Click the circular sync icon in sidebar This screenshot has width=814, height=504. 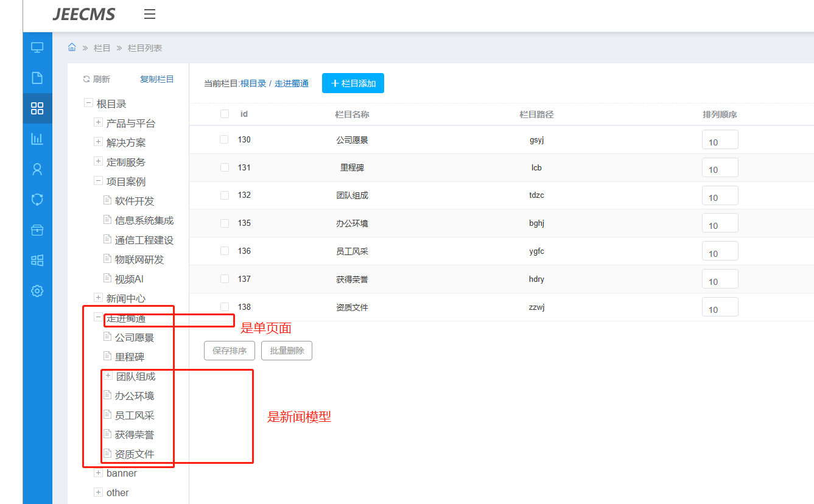37,199
